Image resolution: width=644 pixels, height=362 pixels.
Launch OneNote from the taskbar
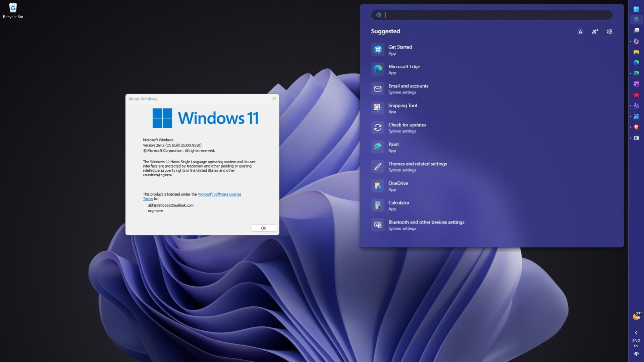[x=636, y=84]
